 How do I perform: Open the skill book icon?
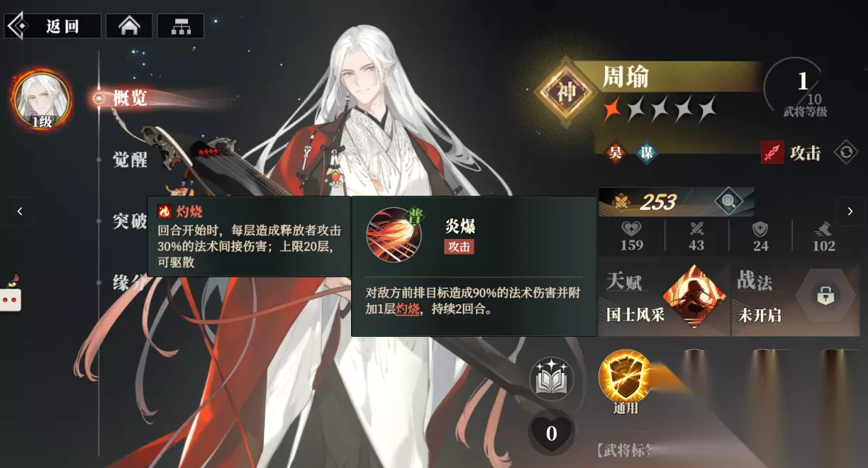point(552,379)
